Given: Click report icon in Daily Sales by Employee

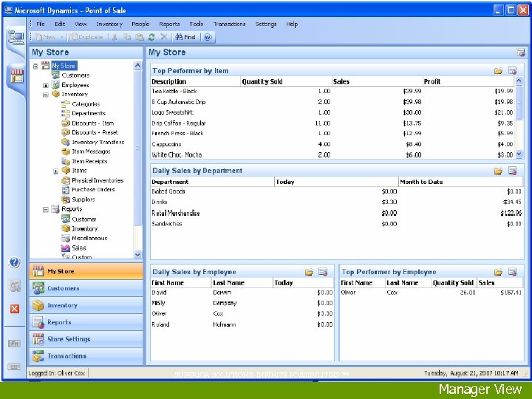Looking at the screenshot, I should pyautogui.click(x=323, y=272).
